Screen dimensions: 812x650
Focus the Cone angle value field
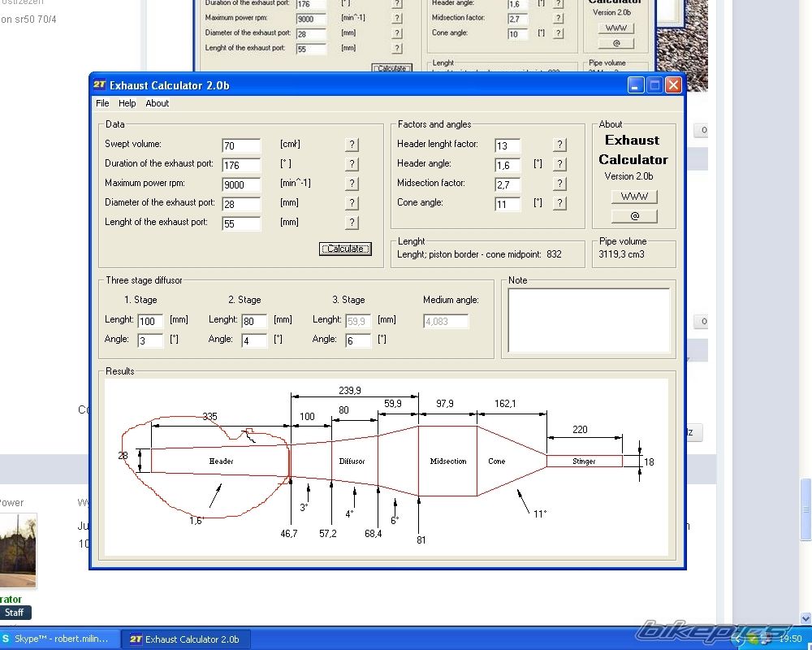508,204
